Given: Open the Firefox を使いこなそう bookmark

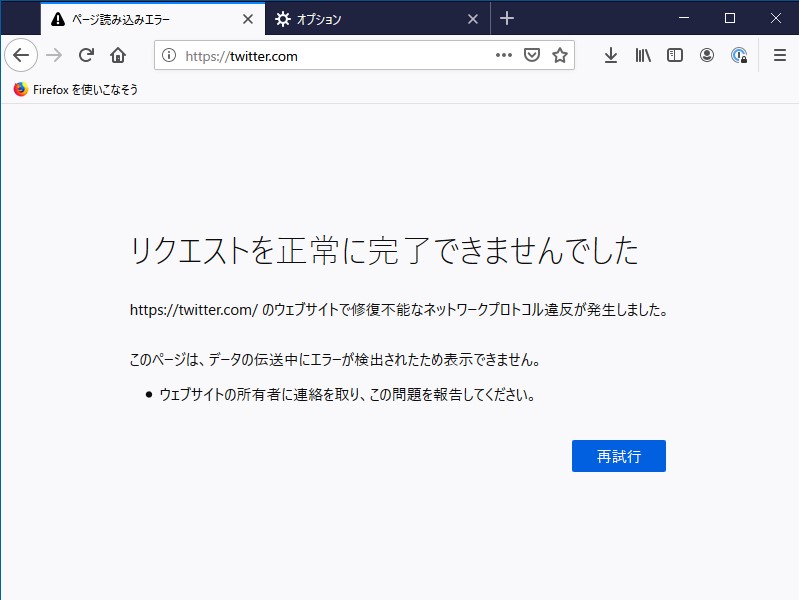Looking at the screenshot, I should click(75, 90).
